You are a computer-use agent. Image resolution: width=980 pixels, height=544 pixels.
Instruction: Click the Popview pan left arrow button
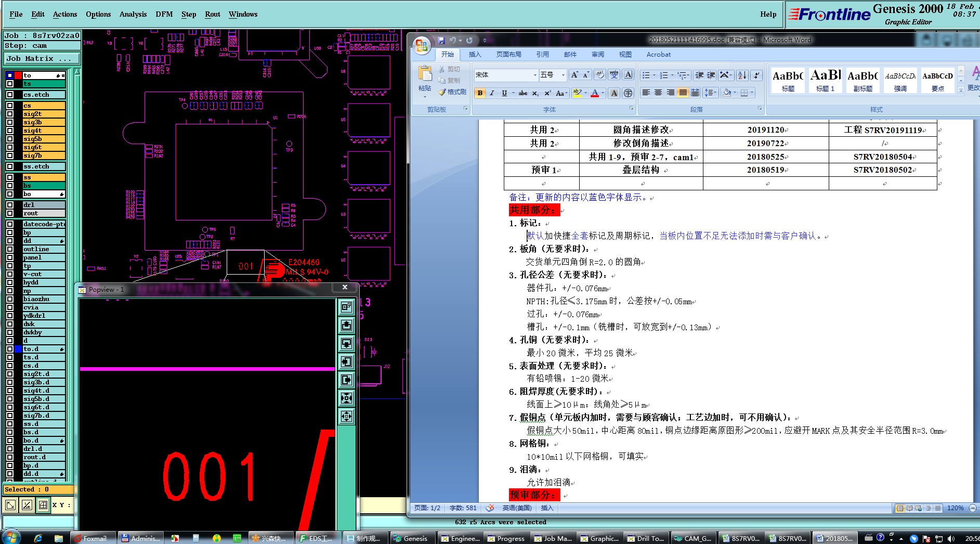click(x=347, y=362)
